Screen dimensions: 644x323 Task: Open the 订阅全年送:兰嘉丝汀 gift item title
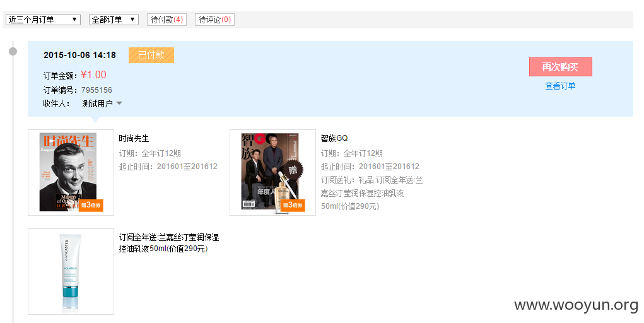tap(169, 243)
